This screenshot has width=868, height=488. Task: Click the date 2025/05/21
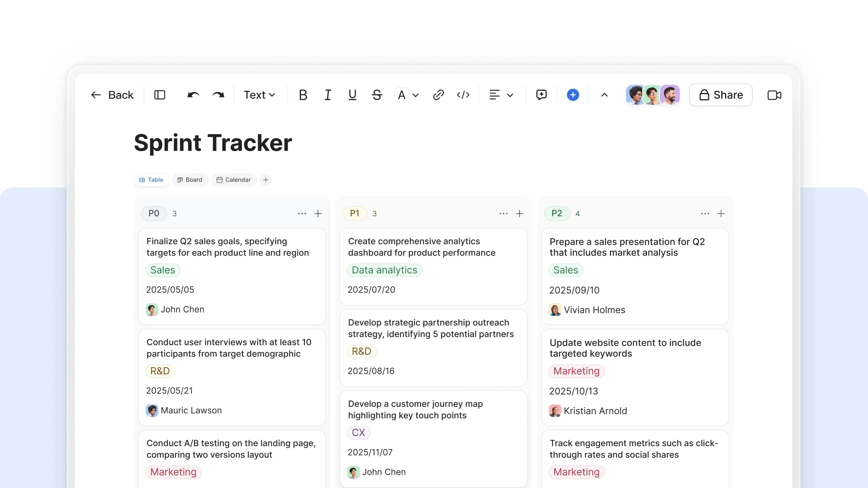coord(169,391)
